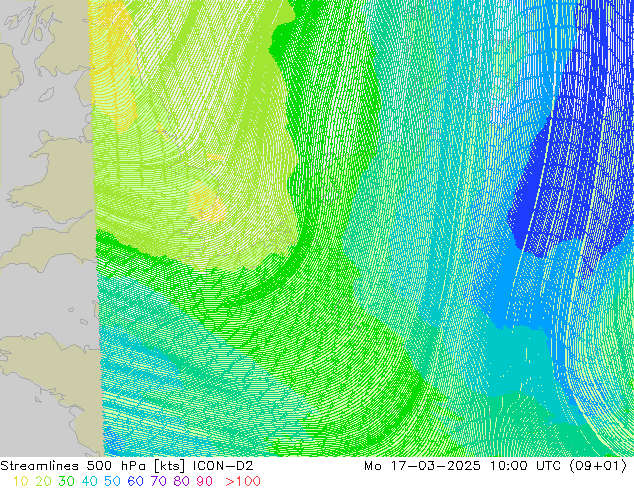Click the magenta '90' legend value
The height and width of the screenshot is (490, 634).
(205, 482)
